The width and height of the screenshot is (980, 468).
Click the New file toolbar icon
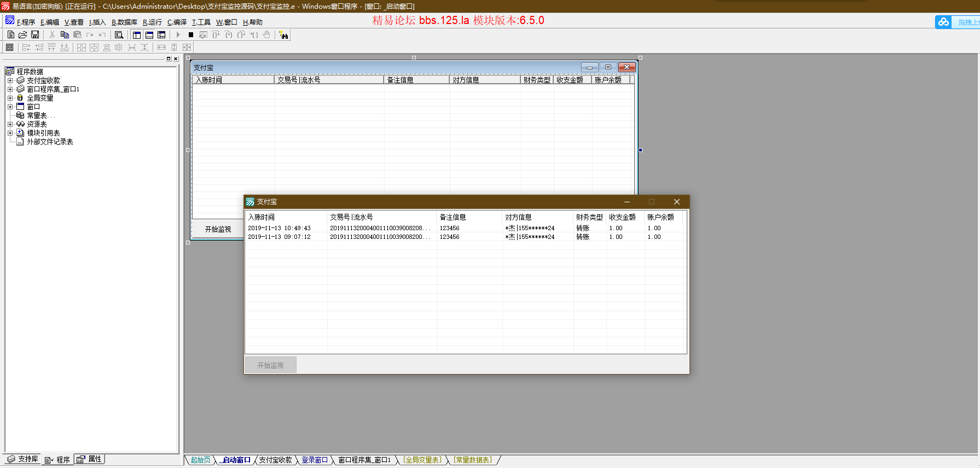pos(10,34)
